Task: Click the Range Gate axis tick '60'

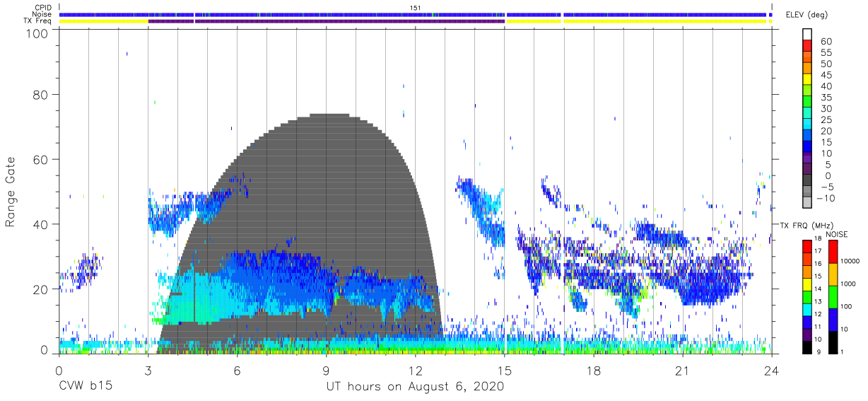Action: click(x=40, y=159)
